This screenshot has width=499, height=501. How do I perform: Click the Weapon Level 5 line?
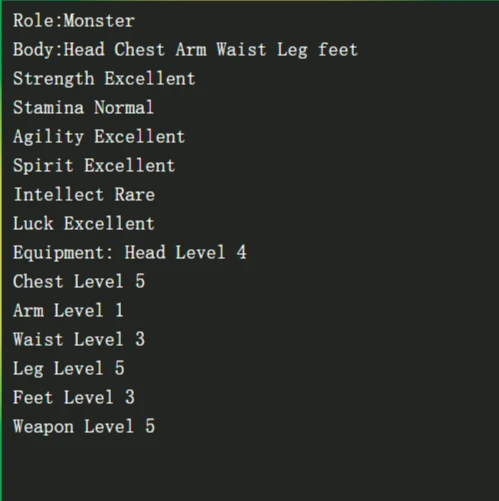[84, 427]
